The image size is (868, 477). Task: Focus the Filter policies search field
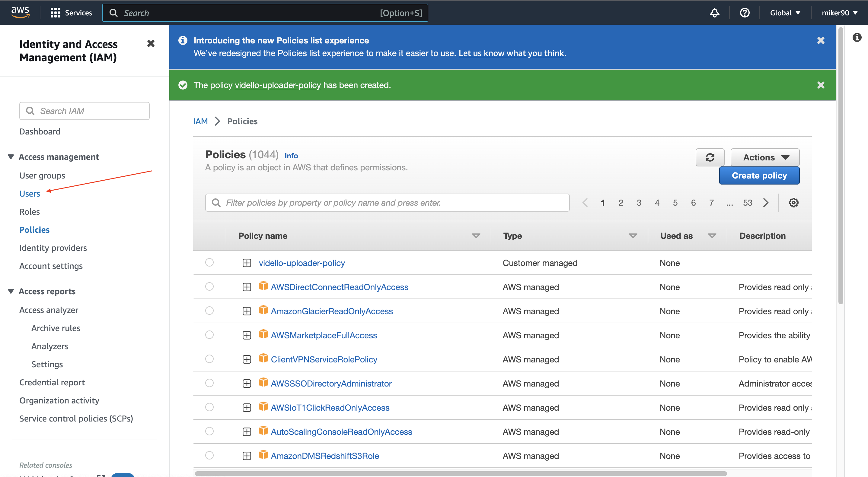(387, 203)
